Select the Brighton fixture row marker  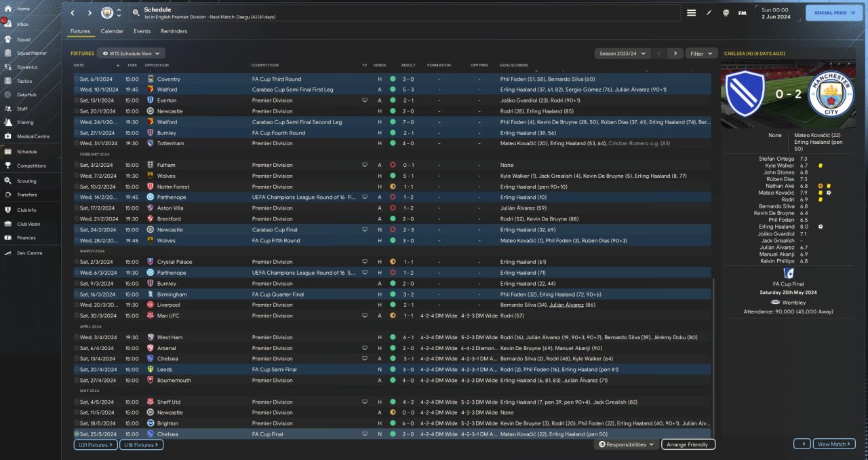tap(77, 423)
